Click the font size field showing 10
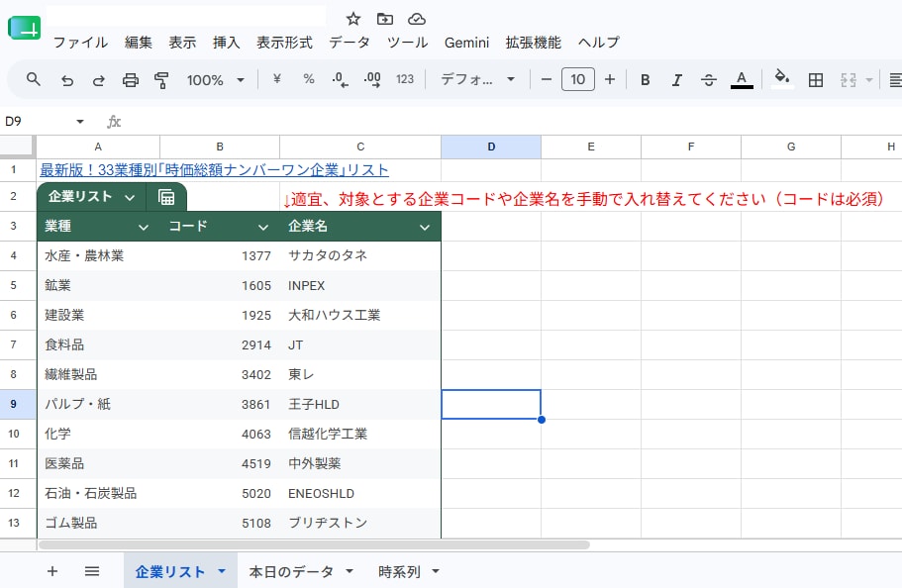This screenshot has width=902, height=588. tap(577, 79)
